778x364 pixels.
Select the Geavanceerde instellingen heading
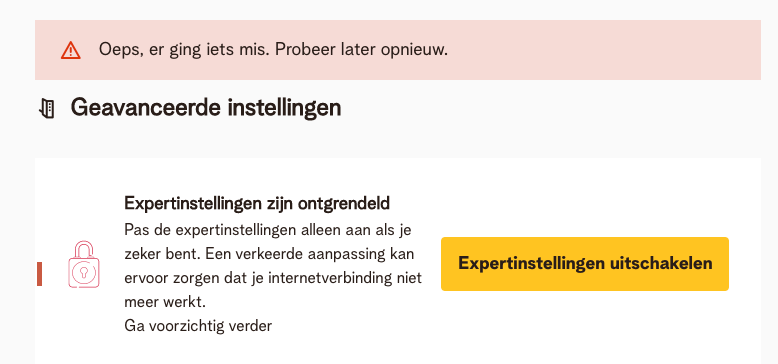(x=205, y=108)
